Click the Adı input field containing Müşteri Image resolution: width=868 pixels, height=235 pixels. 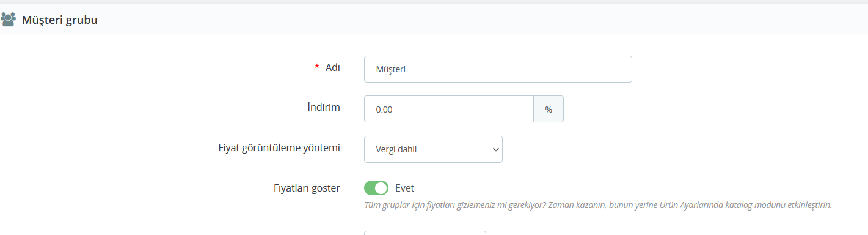(x=498, y=69)
